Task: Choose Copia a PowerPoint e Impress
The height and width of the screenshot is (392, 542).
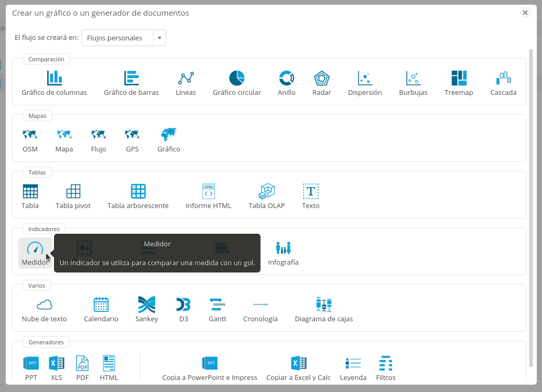Action: click(x=210, y=368)
